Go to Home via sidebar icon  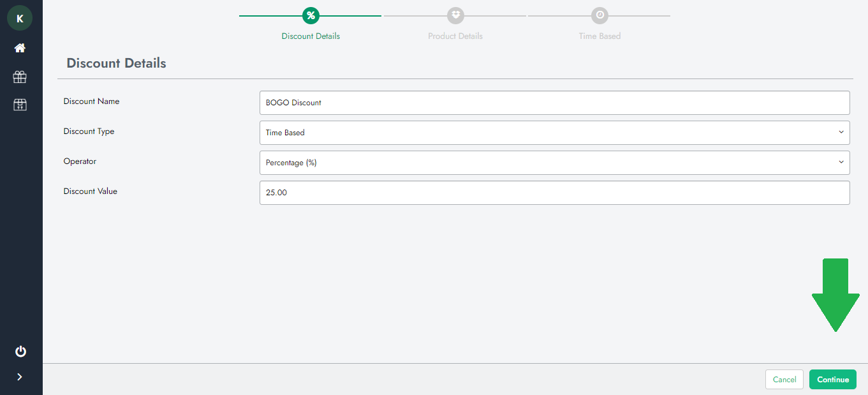tap(20, 48)
